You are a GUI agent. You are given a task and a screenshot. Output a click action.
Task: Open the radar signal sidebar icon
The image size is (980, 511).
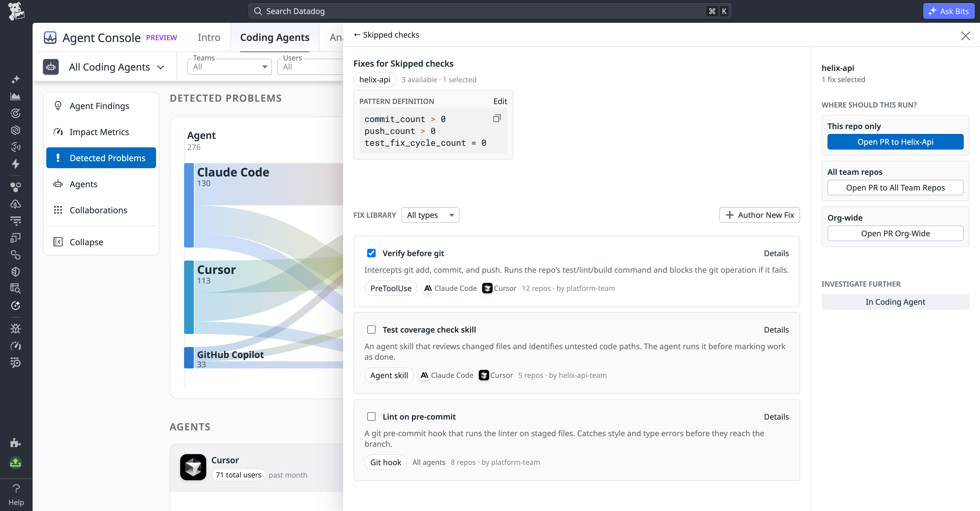(16, 147)
